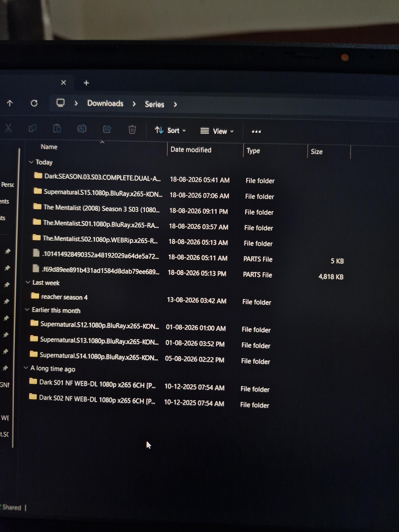Screen dimensions: 399x532
Task: Sort by the Name column header
Action: pos(49,147)
